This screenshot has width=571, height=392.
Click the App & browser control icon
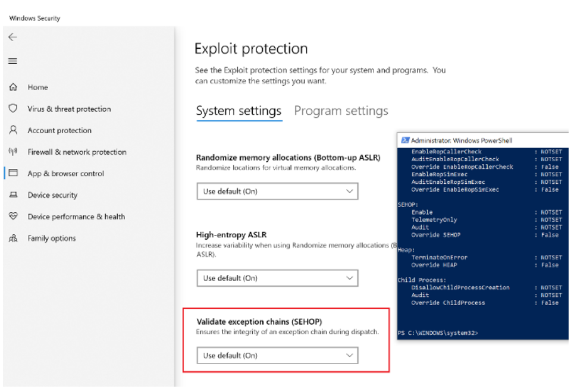point(12,173)
